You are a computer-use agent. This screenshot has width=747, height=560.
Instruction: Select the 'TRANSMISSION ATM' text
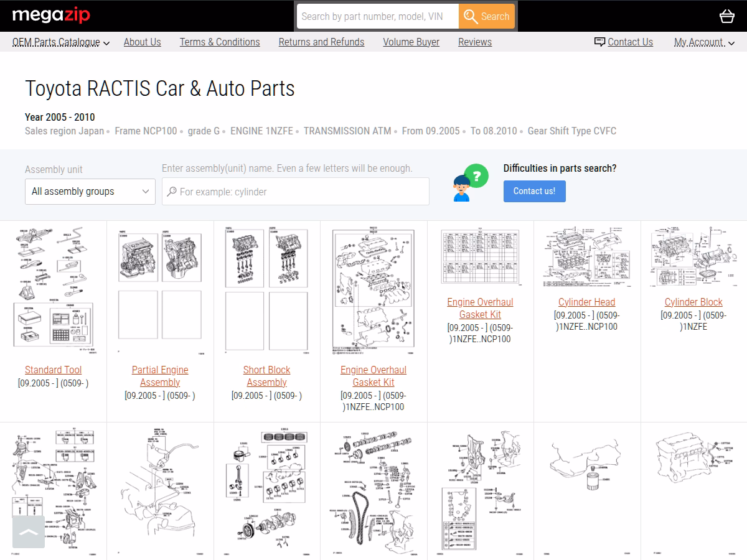(347, 131)
